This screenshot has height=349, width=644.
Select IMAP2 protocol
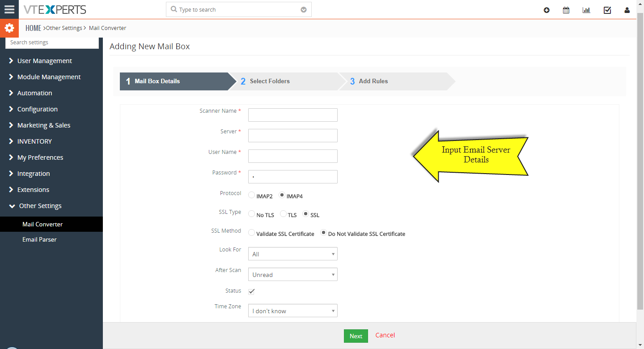252,195
